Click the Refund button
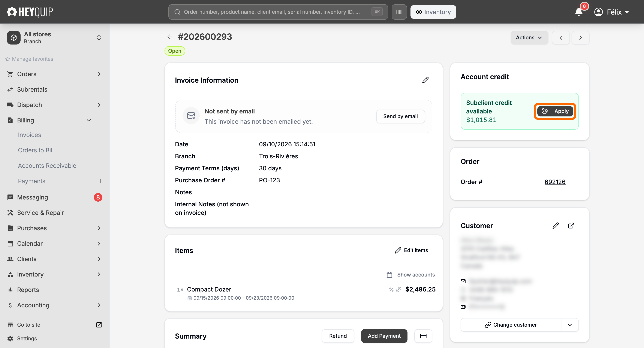Viewport: 644px width, 348px height. 338,336
